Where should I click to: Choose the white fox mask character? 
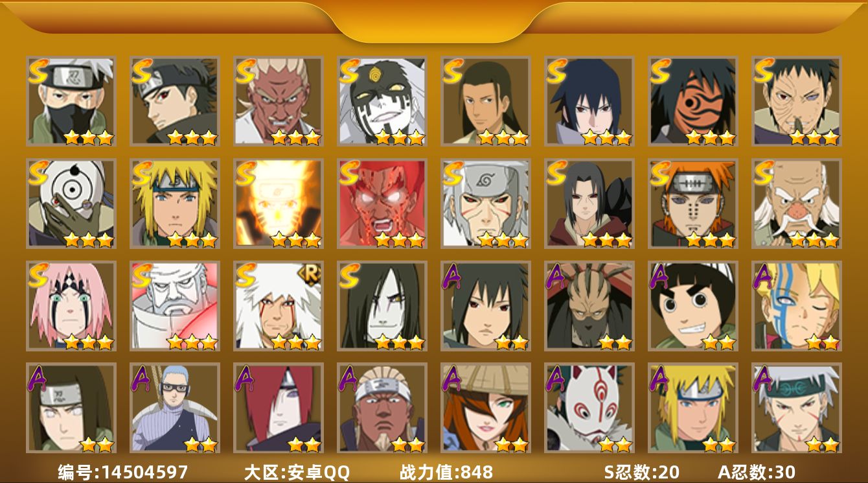point(589,408)
